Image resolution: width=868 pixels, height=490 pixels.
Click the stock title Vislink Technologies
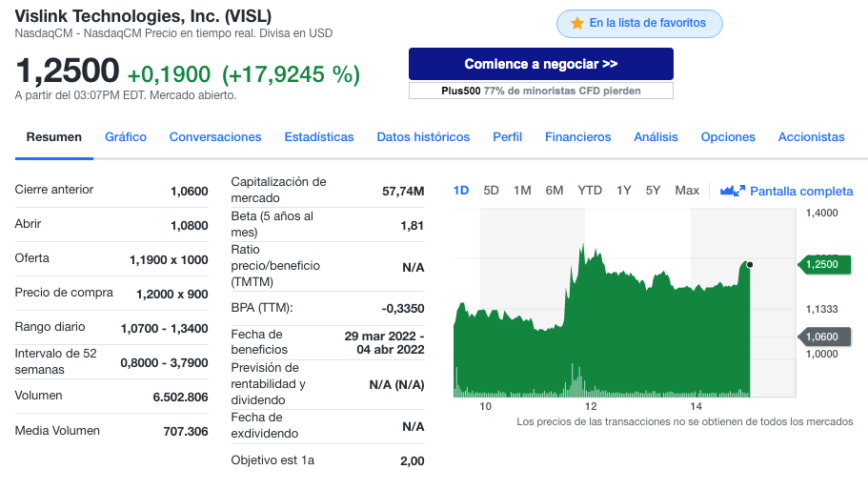click(143, 16)
